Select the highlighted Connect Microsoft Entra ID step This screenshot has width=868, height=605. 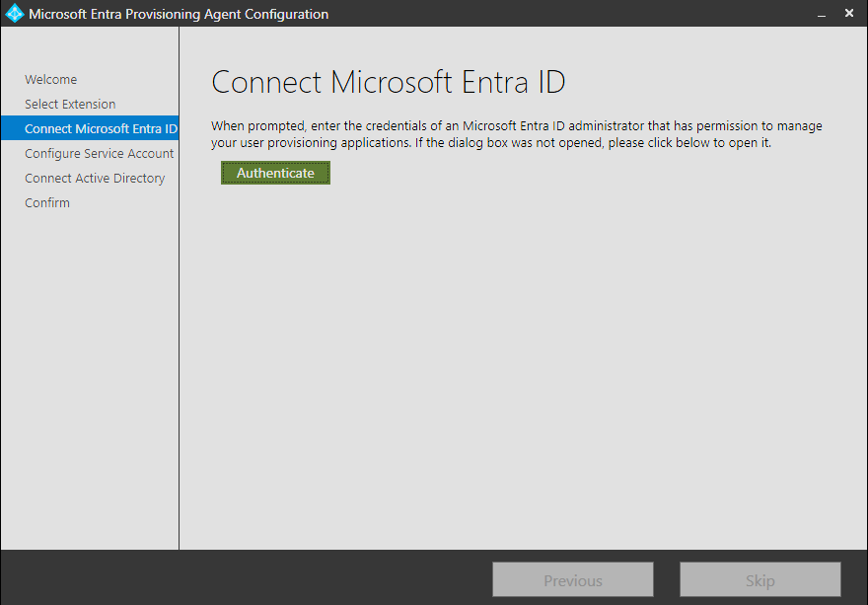coord(89,129)
